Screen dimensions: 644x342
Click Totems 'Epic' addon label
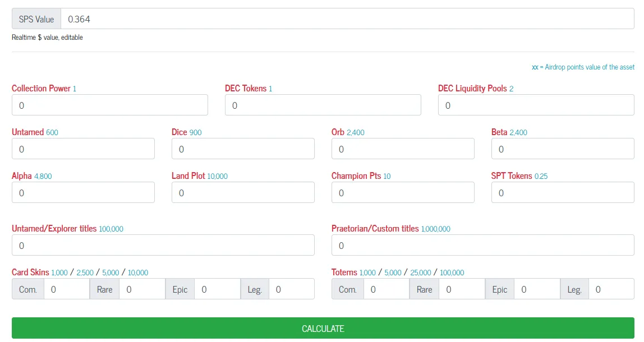tap(499, 289)
